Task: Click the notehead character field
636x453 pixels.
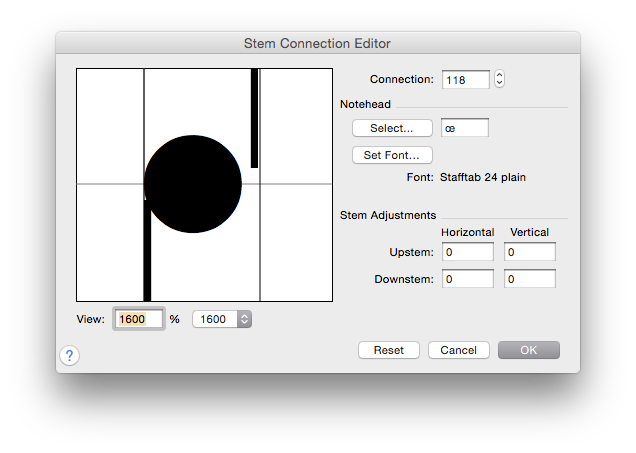Action: pyautogui.click(x=465, y=128)
